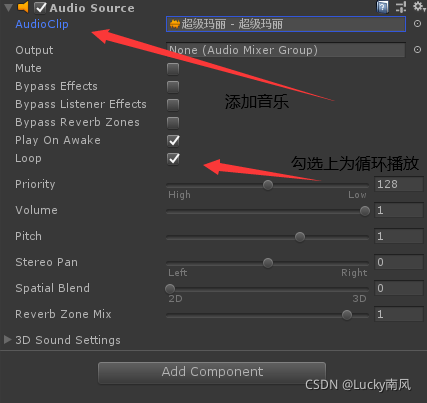Collapse the Audio Source component foldout
The width and height of the screenshot is (427, 403).
click(8, 7)
